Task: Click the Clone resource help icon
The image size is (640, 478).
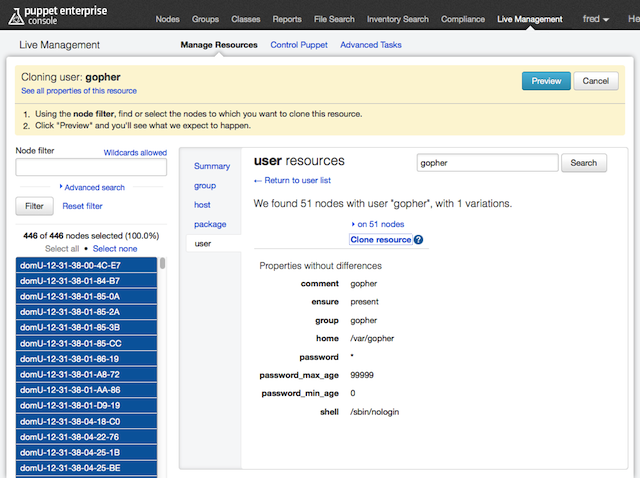Action: [418, 240]
